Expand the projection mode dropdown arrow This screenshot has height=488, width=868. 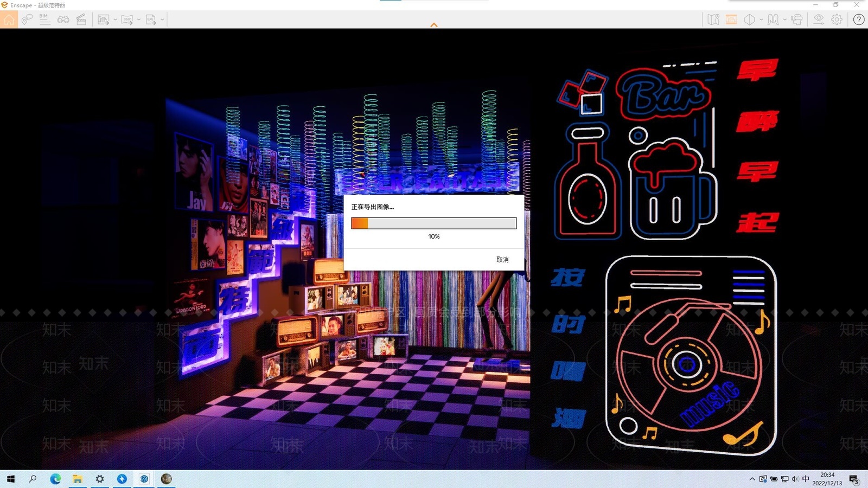[761, 20]
